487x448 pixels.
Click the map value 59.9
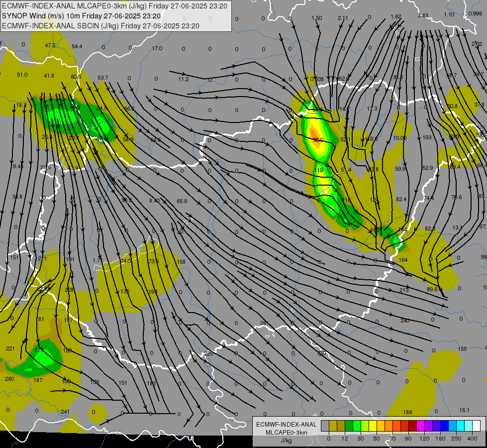pyautogui.click(x=400, y=169)
